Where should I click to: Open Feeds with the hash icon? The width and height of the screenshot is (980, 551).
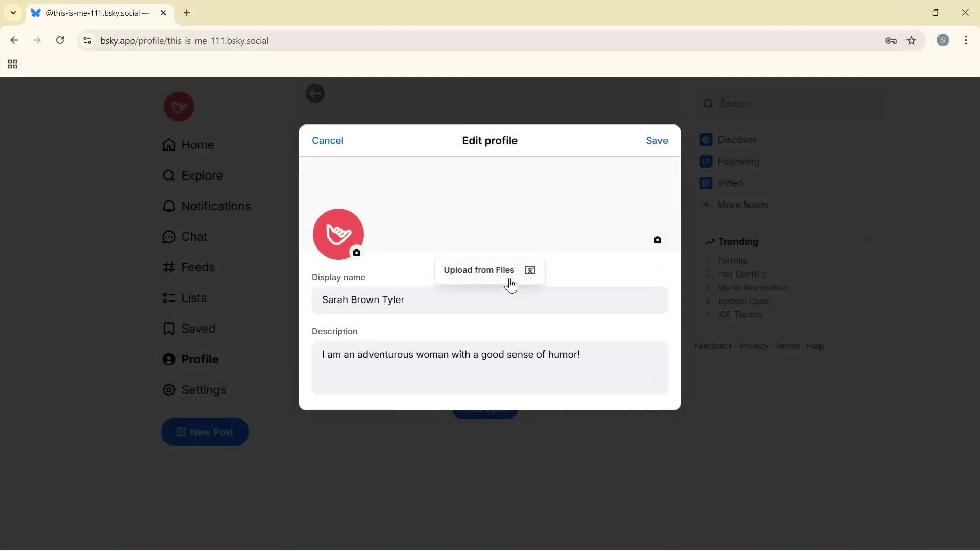tap(168, 267)
